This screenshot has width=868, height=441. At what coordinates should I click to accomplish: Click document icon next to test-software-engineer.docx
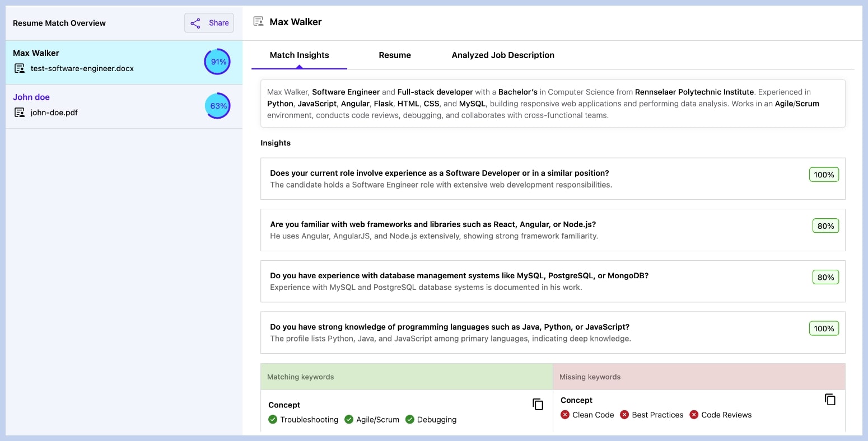(x=20, y=69)
